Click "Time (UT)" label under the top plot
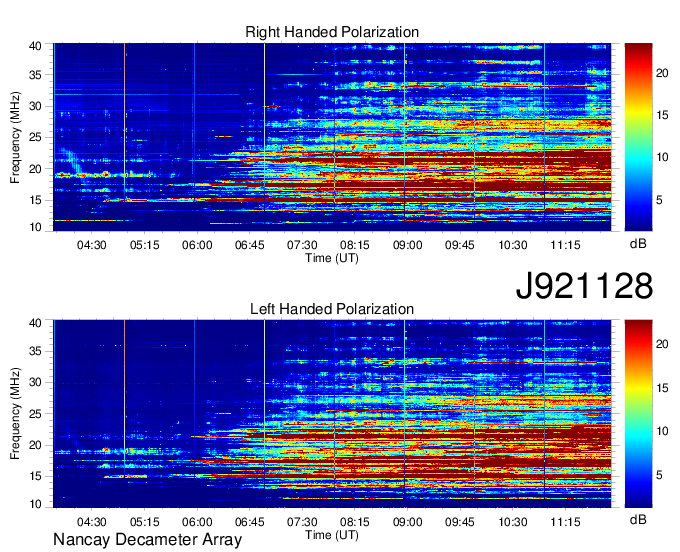The height and width of the screenshot is (552, 680). coord(332,258)
